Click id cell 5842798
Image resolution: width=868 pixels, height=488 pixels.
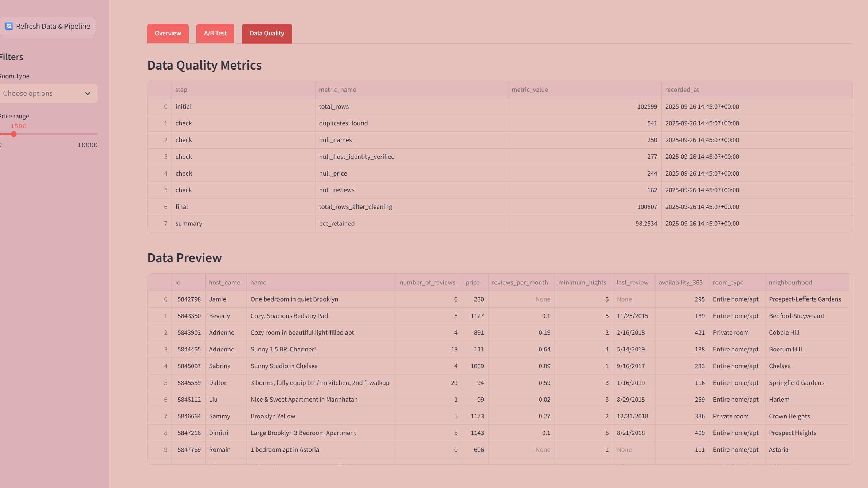[x=188, y=299]
